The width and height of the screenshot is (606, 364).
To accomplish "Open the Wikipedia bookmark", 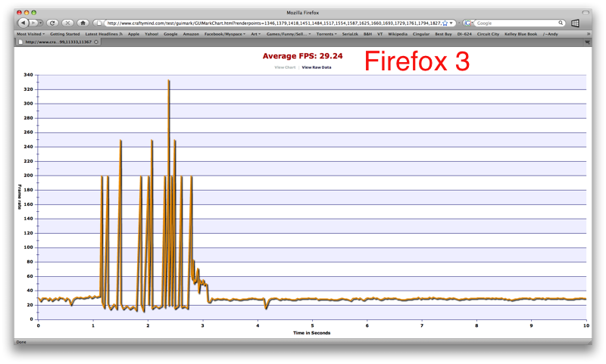I will click(398, 34).
